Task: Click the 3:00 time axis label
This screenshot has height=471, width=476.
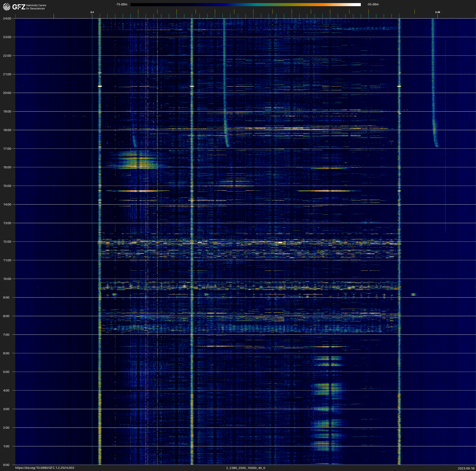Action: [6, 409]
